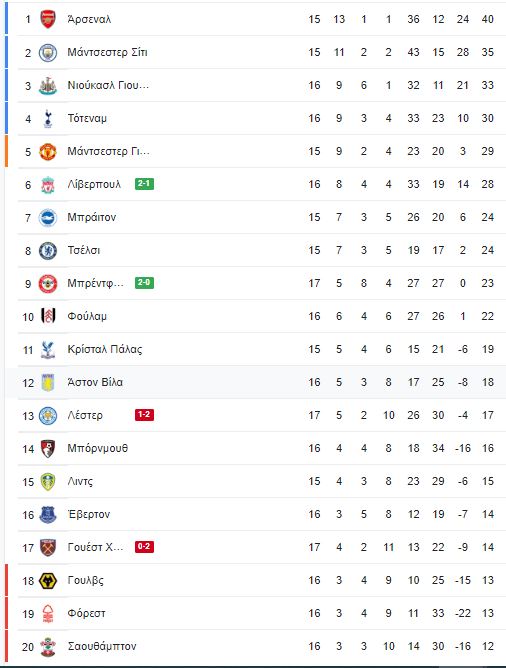Click the Μπόρνμουθ team name
The height and width of the screenshot is (668, 506).
(98, 448)
